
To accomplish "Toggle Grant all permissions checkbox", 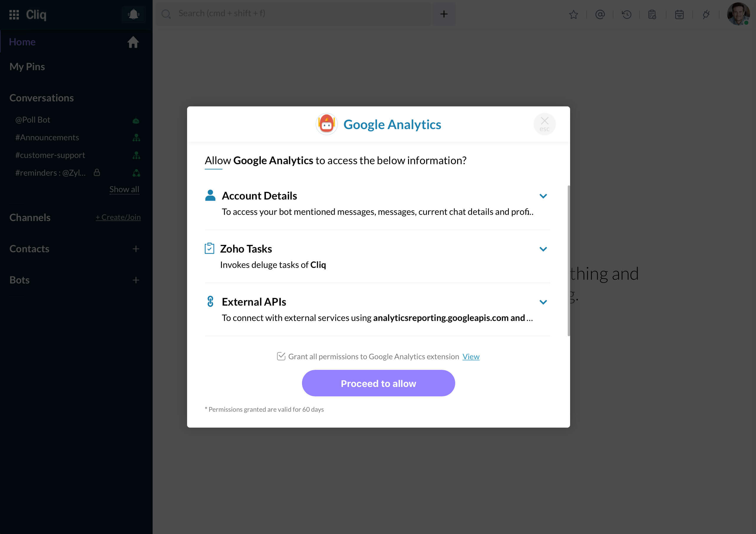I will pyautogui.click(x=281, y=356).
